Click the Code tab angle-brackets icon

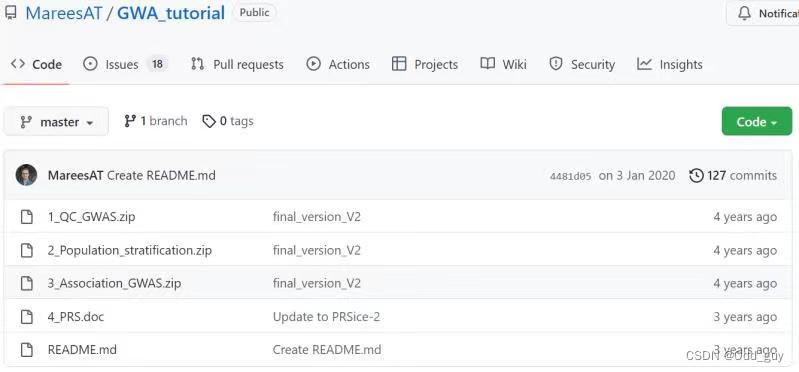[18, 64]
